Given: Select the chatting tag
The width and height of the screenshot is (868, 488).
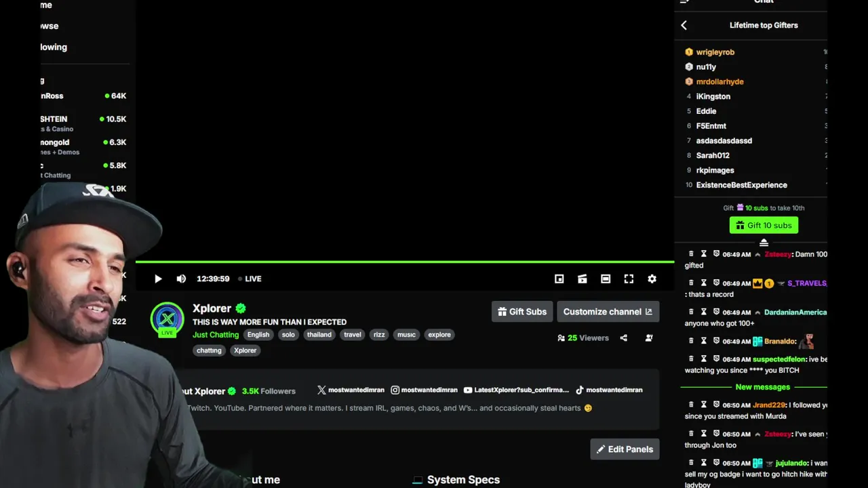Looking at the screenshot, I should coord(209,350).
